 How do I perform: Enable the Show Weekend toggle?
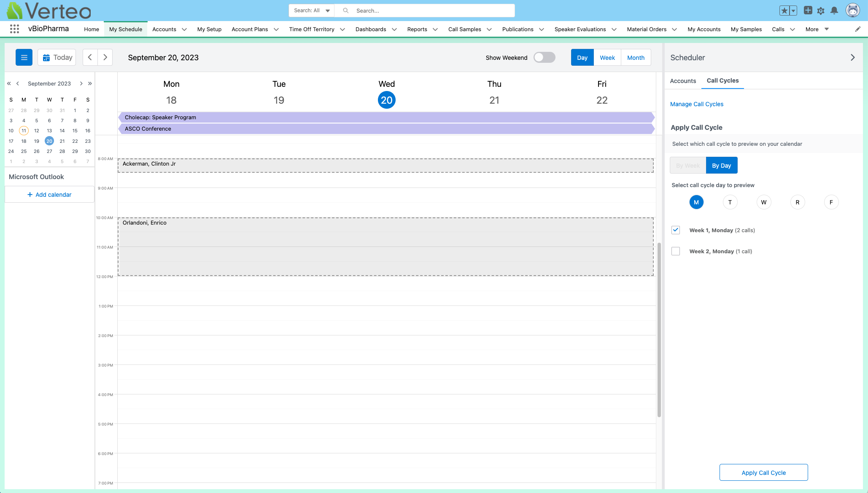[544, 57]
